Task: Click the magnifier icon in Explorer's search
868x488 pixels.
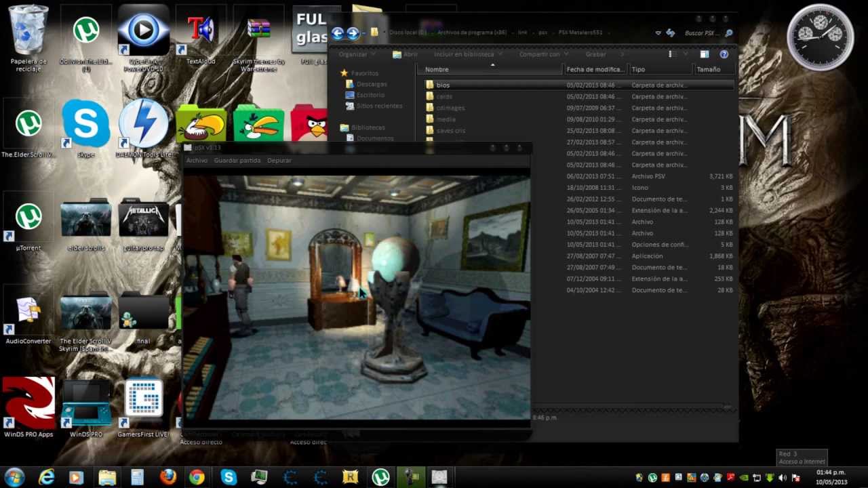Action: [x=729, y=33]
